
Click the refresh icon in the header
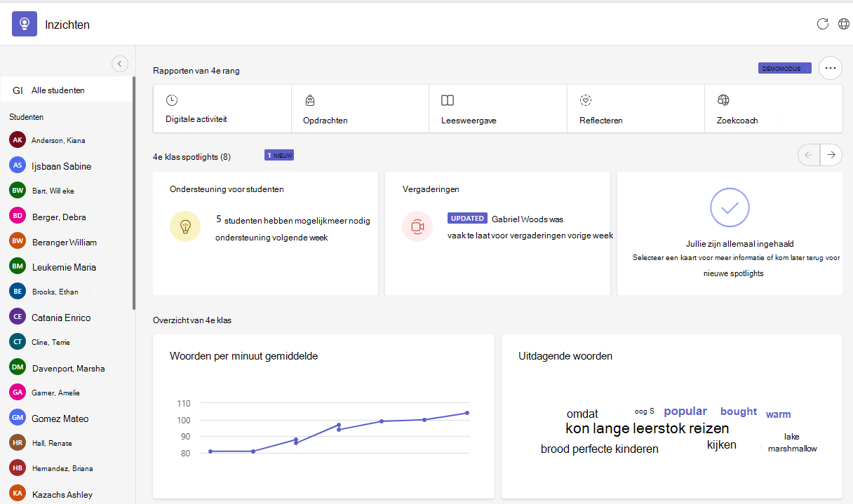(823, 24)
